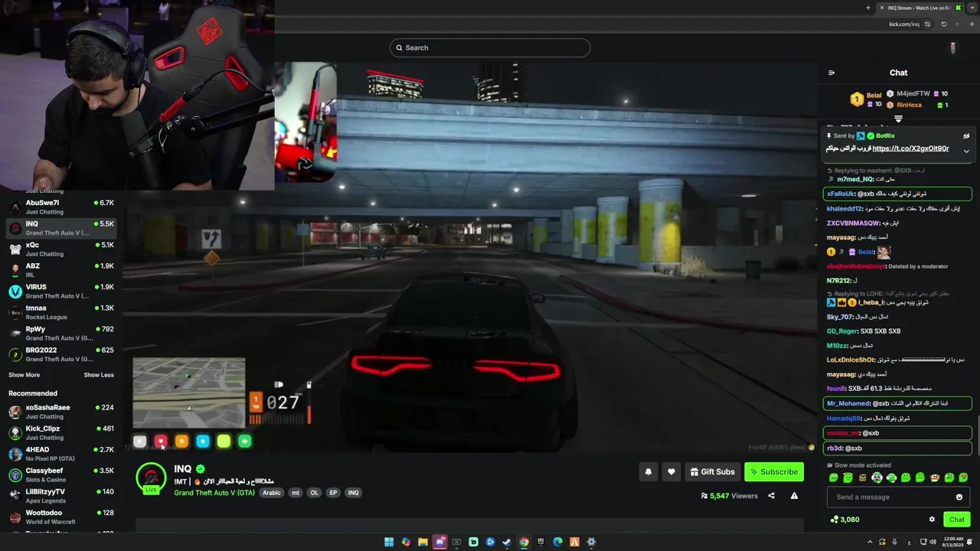Click the notification bell for INQ
The width and height of the screenshot is (980, 551).
648,472
